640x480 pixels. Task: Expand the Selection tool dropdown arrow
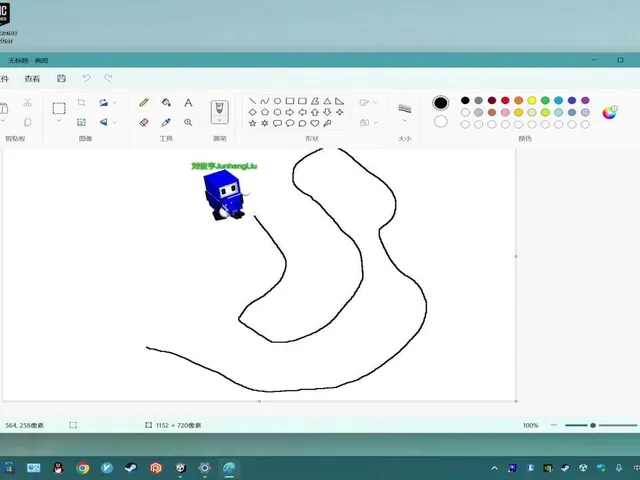(59, 121)
